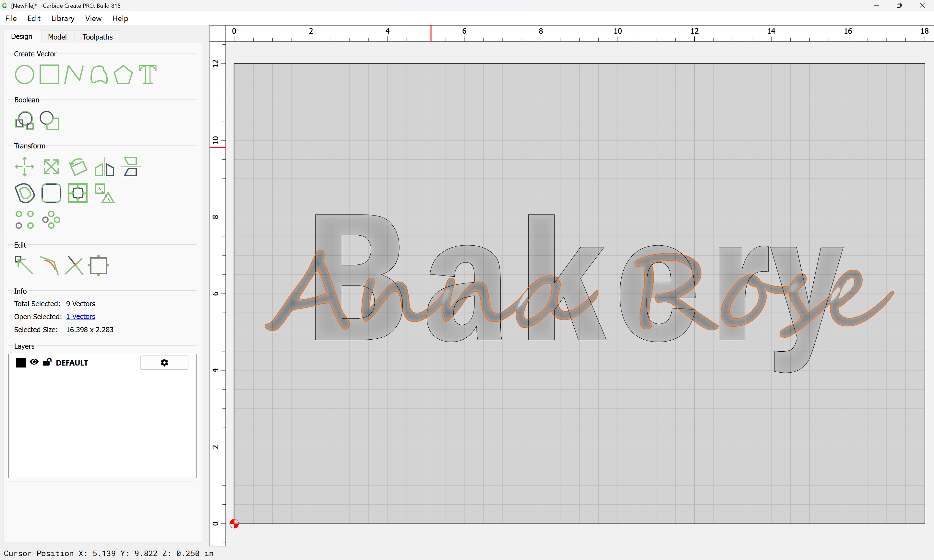Select the Polygon shape tool
This screenshot has width=934, height=560.
(x=124, y=74)
